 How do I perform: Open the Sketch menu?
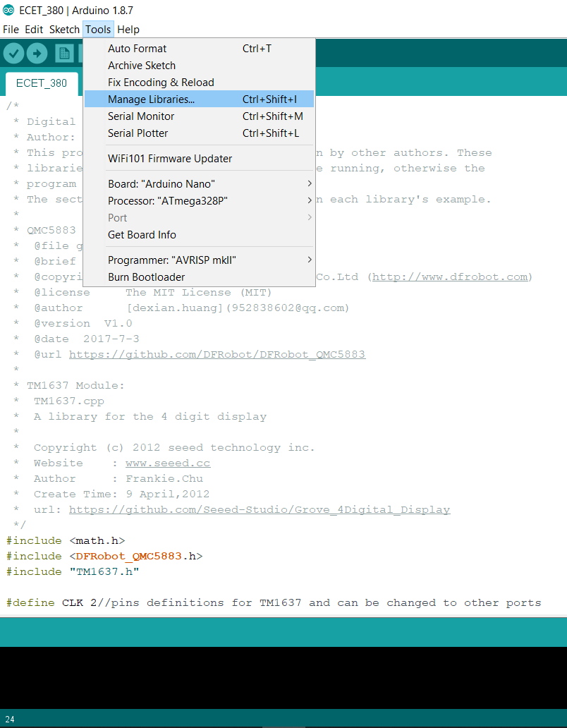[64, 29]
